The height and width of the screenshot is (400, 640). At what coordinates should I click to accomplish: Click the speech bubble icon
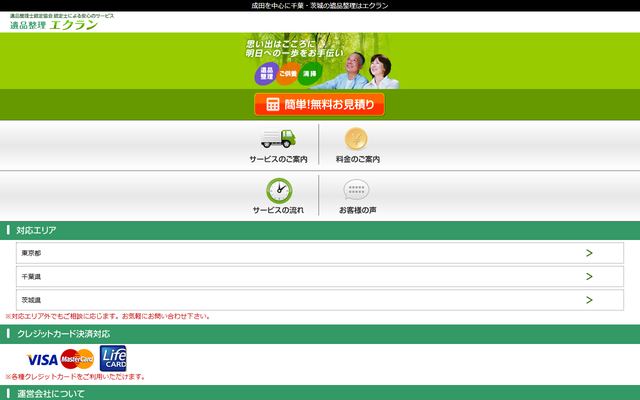(356, 190)
